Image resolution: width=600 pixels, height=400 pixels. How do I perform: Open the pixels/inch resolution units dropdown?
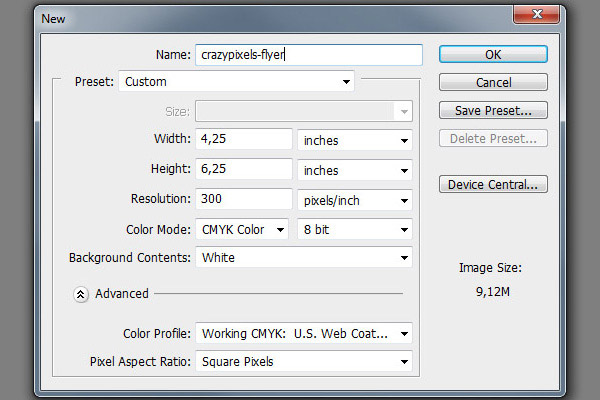click(354, 199)
